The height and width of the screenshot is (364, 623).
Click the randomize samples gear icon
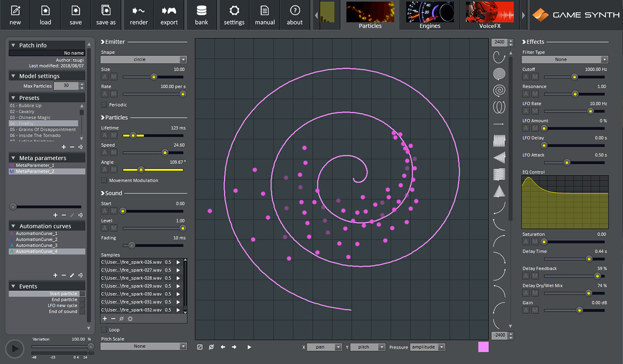click(x=130, y=319)
